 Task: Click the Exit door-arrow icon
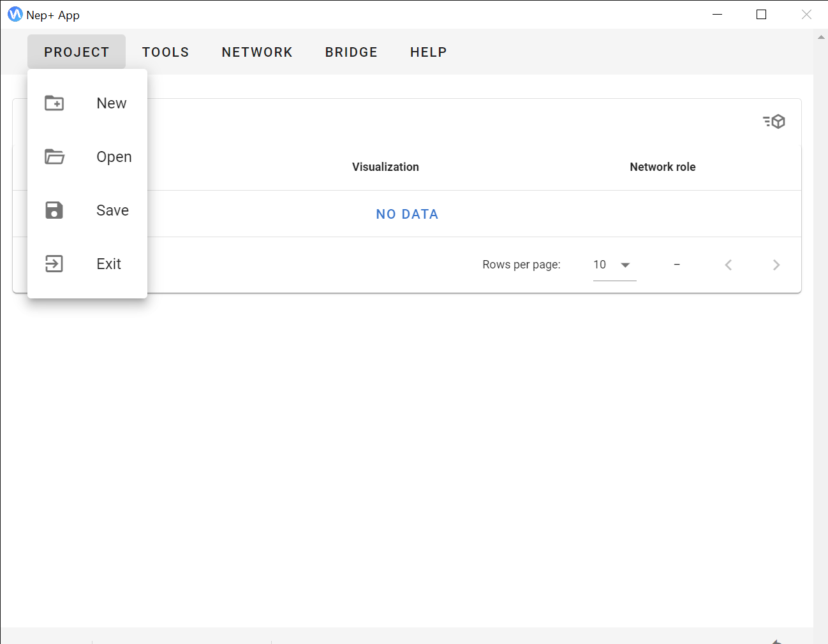click(54, 264)
